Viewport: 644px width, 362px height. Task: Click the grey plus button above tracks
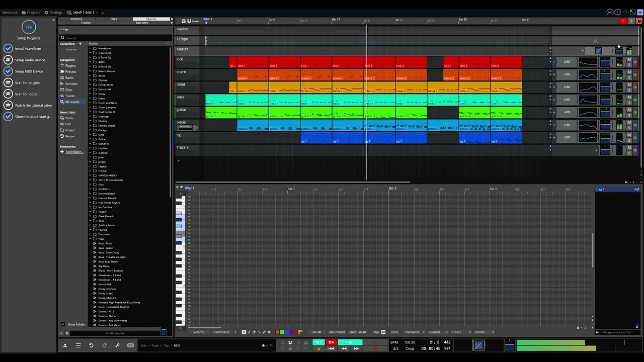631,21
